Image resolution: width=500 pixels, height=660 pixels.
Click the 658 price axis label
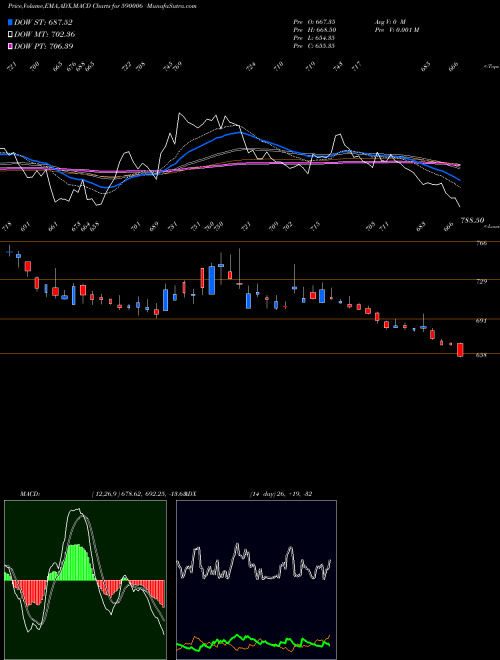coord(481,355)
